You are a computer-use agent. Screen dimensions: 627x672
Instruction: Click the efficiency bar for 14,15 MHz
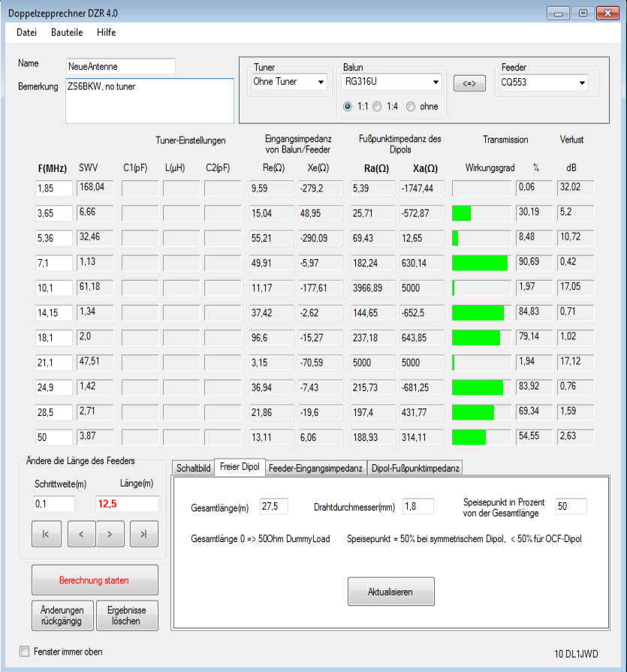click(x=482, y=313)
